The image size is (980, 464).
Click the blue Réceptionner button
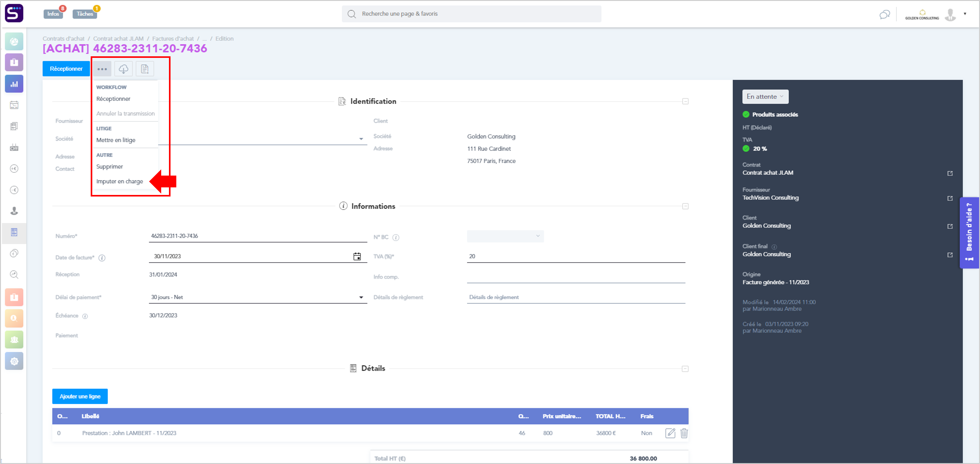pyautogui.click(x=66, y=69)
